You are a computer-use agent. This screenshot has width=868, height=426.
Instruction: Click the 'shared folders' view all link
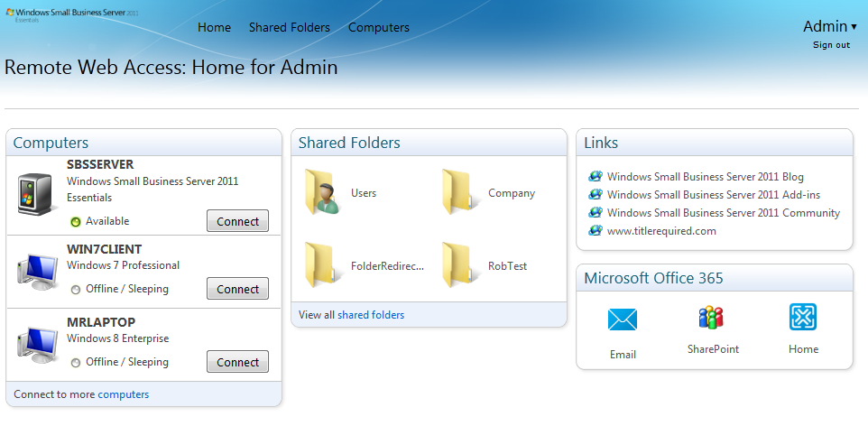coord(371,315)
